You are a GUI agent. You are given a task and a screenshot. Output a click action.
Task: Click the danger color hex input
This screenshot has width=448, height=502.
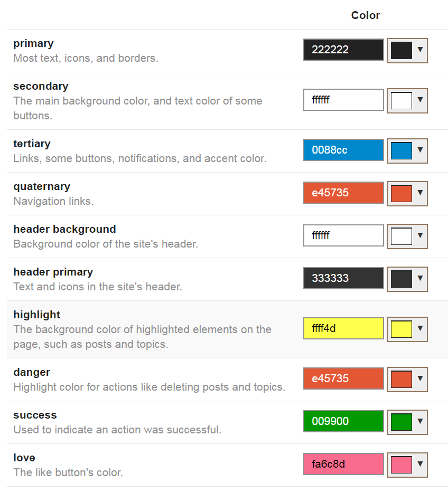(x=343, y=379)
